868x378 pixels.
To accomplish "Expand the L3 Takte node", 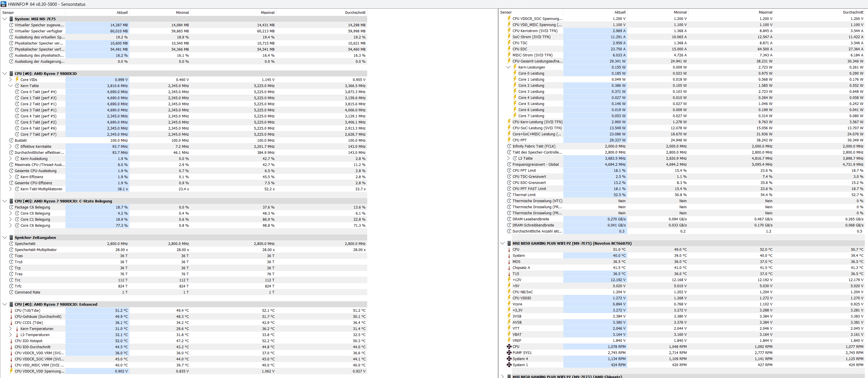I will [x=508, y=158].
